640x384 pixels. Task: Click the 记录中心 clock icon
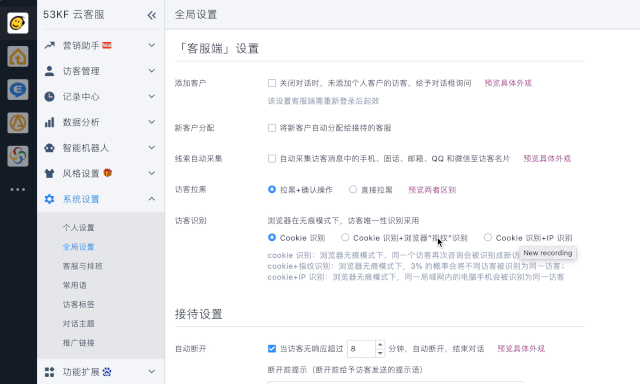[x=49, y=97]
